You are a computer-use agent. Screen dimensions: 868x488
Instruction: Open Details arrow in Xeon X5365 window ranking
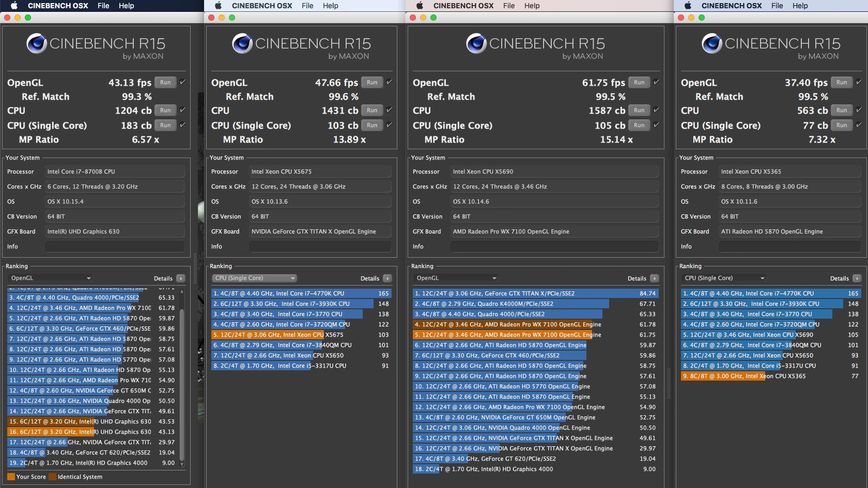857,278
